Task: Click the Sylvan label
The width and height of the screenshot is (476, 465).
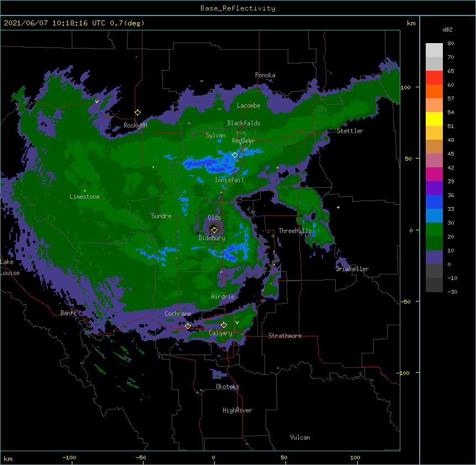Action: (x=215, y=135)
